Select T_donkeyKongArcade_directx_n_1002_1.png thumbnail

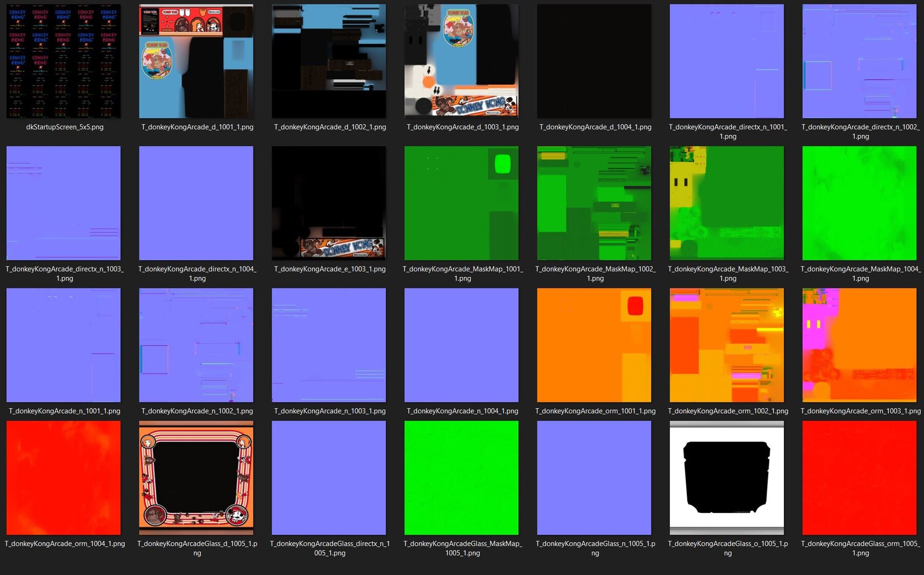(x=860, y=61)
